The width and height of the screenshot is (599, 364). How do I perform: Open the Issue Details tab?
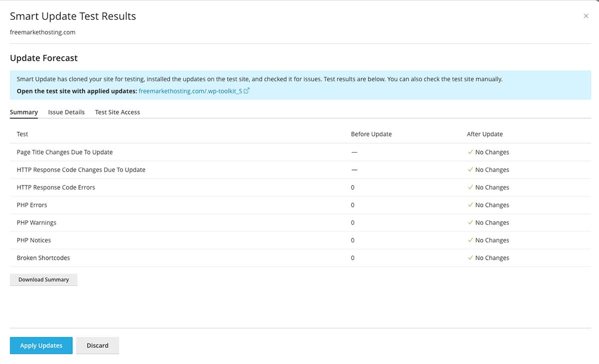pyautogui.click(x=66, y=112)
